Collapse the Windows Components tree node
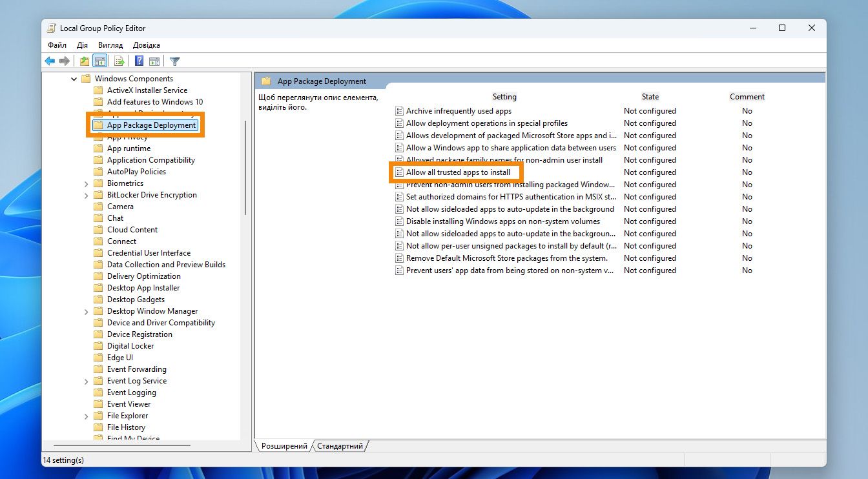 pyautogui.click(x=74, y=79)
